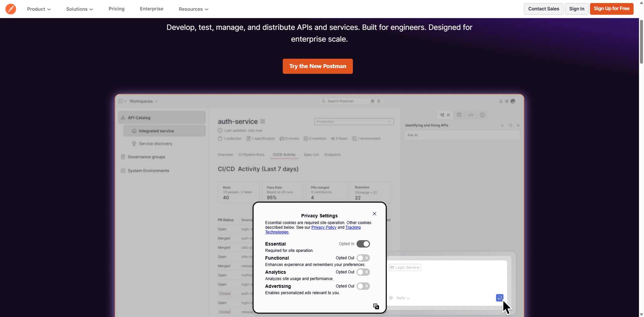Click the Sign In button
Viewport: 644px width, 317px height.
(577, 9)
